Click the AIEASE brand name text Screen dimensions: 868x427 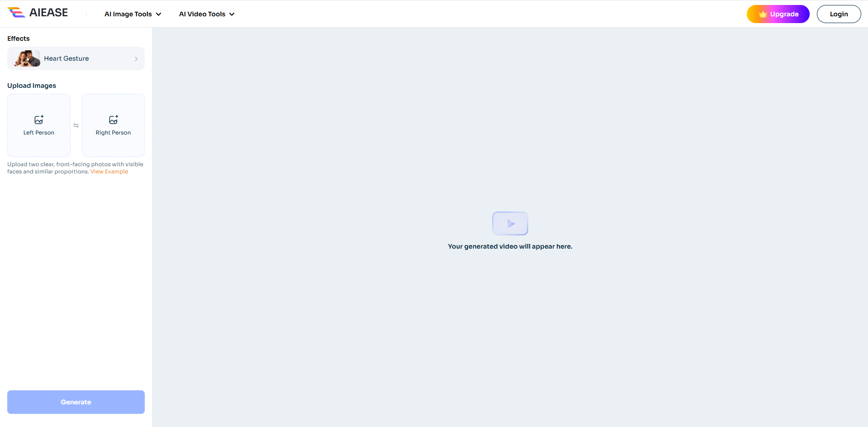coord(48,13)
